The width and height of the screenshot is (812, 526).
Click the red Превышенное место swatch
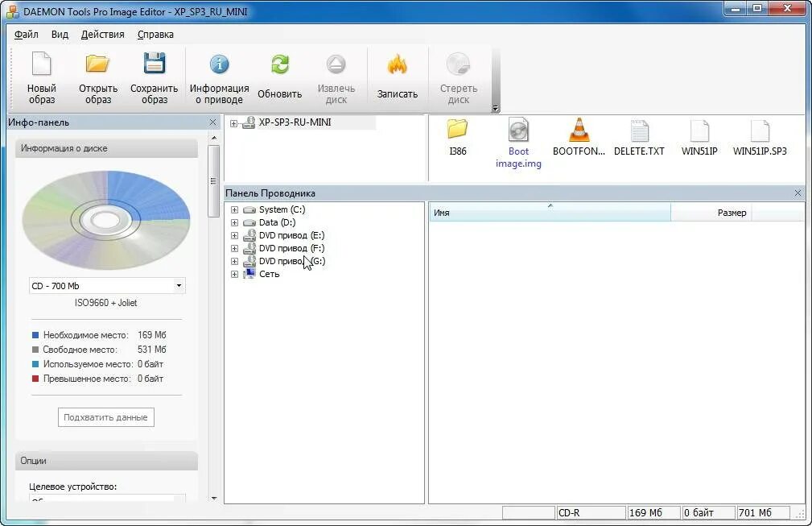click(x=35, y=379)
